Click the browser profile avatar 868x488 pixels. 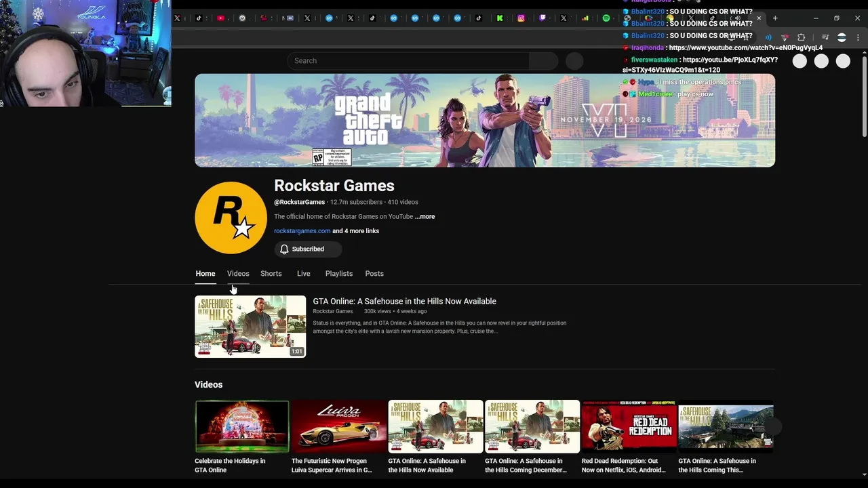[842, 37]
